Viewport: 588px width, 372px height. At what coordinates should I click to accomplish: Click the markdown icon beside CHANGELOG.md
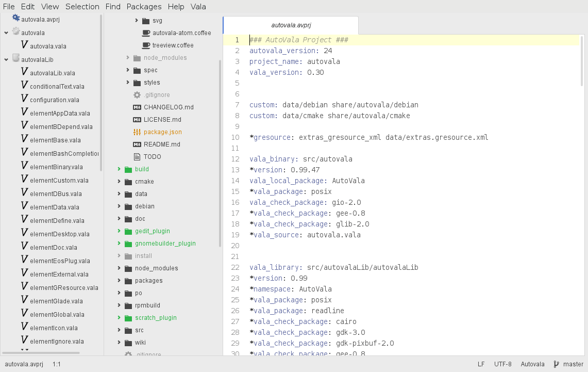[x=137, y=107]
